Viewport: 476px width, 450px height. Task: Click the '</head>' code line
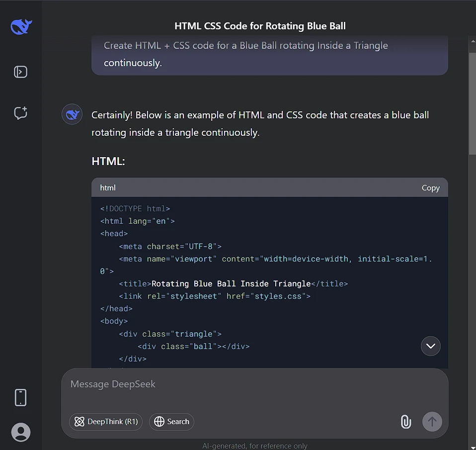[x=116, y=309]
